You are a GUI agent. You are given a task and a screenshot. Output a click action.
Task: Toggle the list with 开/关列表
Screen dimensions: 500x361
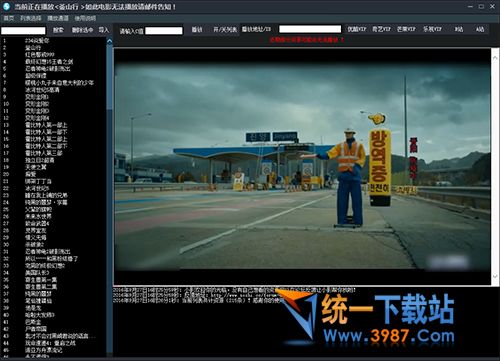(225, 29)
